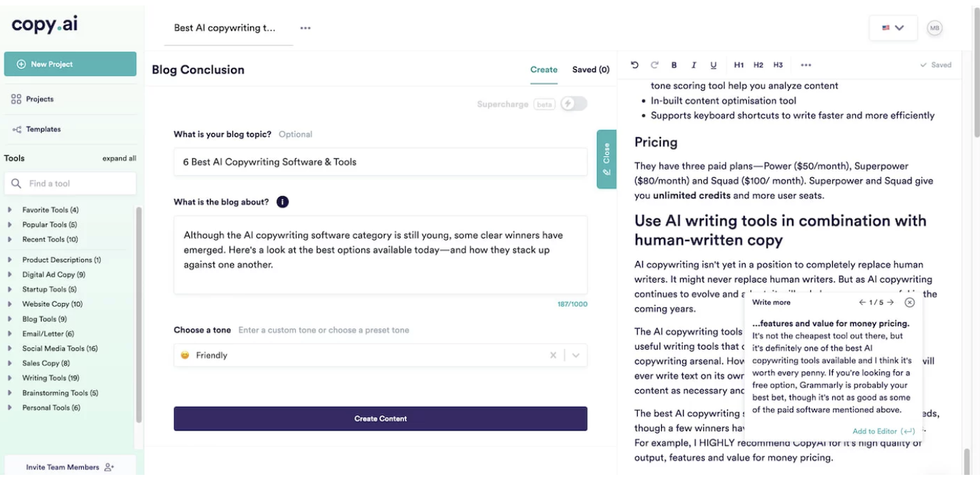Viewport: 980px width, 481px height.
Task: Go to next Write more suggestion arrow
Action: point(891,302)
